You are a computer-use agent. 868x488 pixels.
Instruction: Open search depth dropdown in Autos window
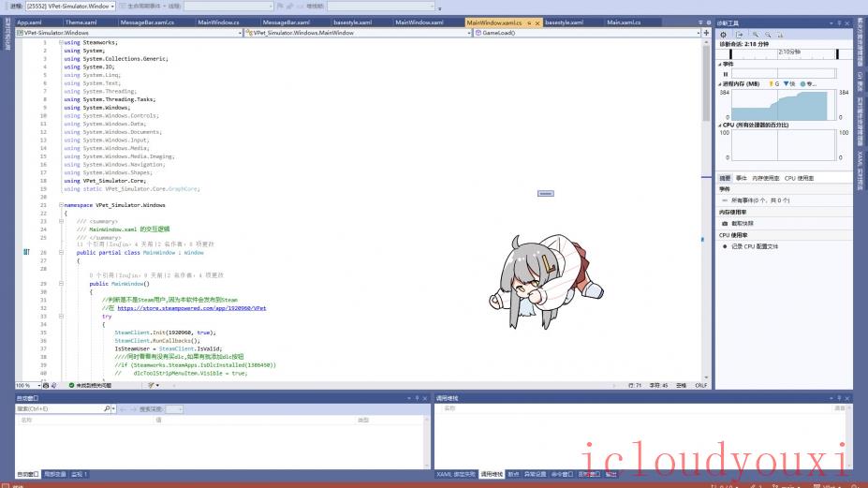(x=174, y=409)
